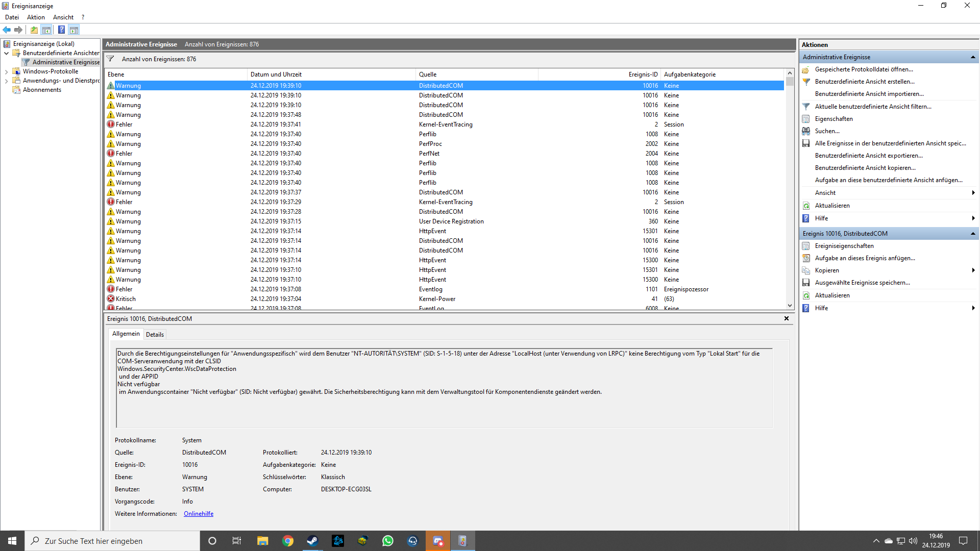Open the Aktion menu

point(36,17)
